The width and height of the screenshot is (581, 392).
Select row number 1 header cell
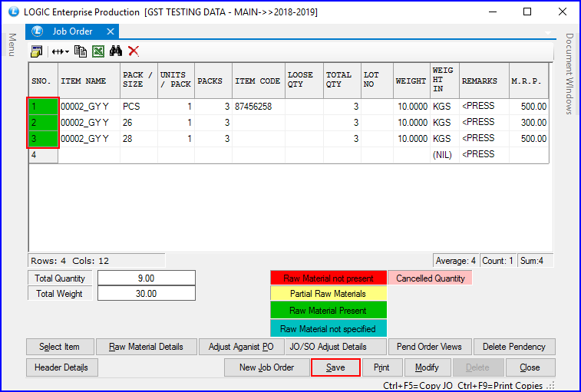[43, 107]
